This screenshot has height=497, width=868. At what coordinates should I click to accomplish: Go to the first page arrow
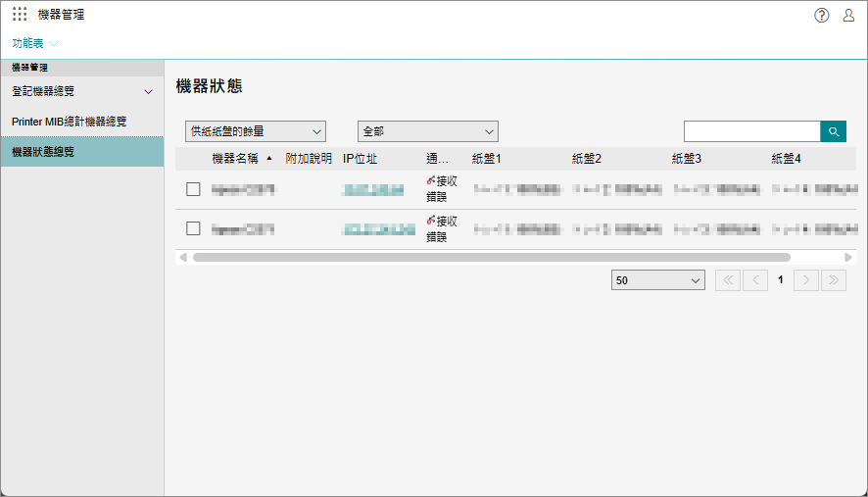click(x=728, y=280)
